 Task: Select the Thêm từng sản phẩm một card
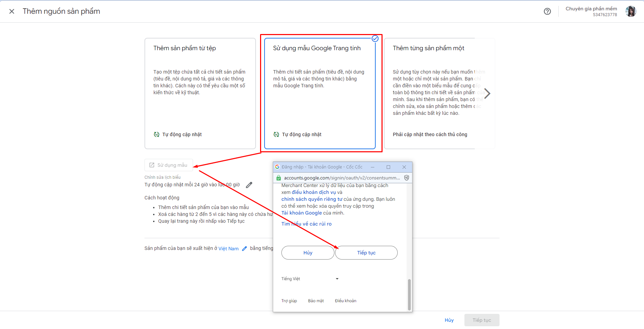tap(439, 94)
